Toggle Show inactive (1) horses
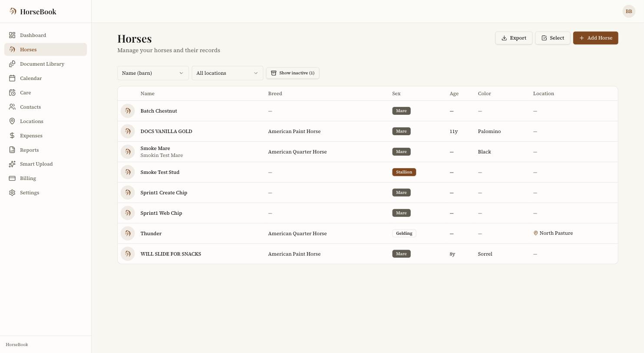The image size is (644, 353). [x=293, y=73]
